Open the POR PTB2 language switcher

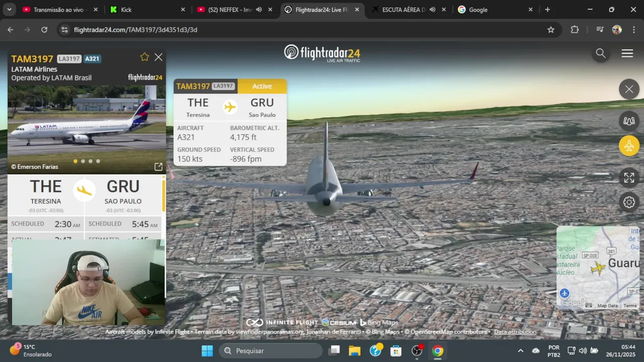coord(554,351)
